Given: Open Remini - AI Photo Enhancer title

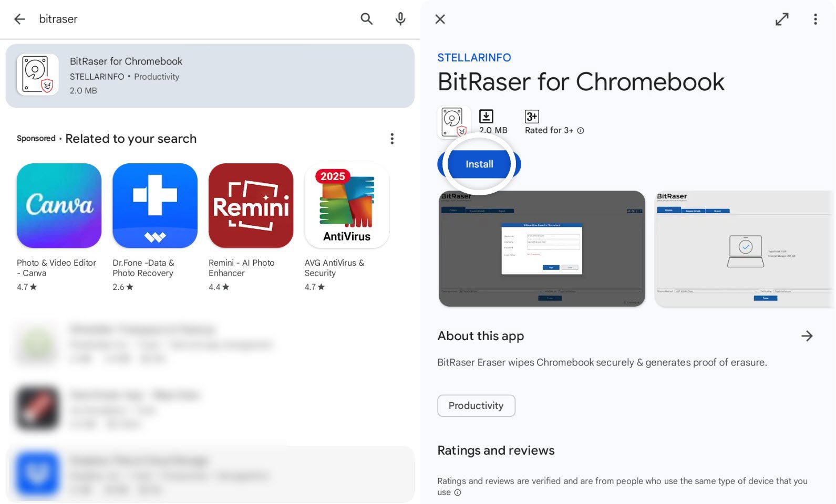Looking at the screenshot, I should (x=242, y=268).
